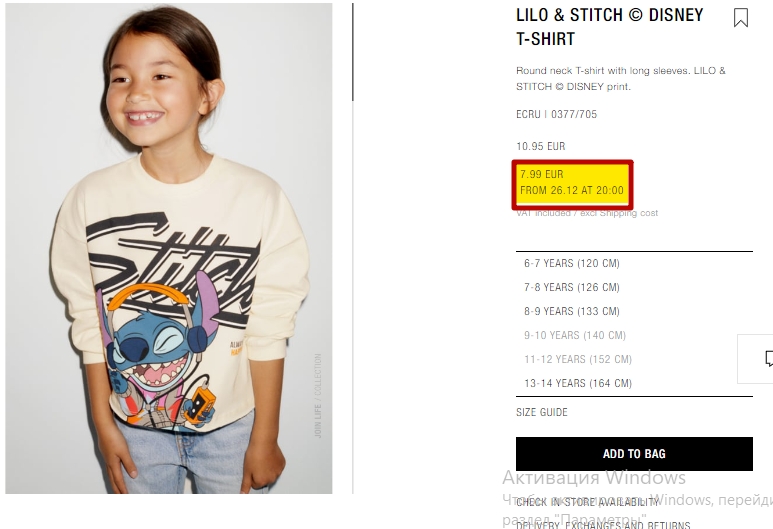Click the original 10.95 EUR price
The width and height of the screenshot is (773, 529).
[x=541, y=146]
